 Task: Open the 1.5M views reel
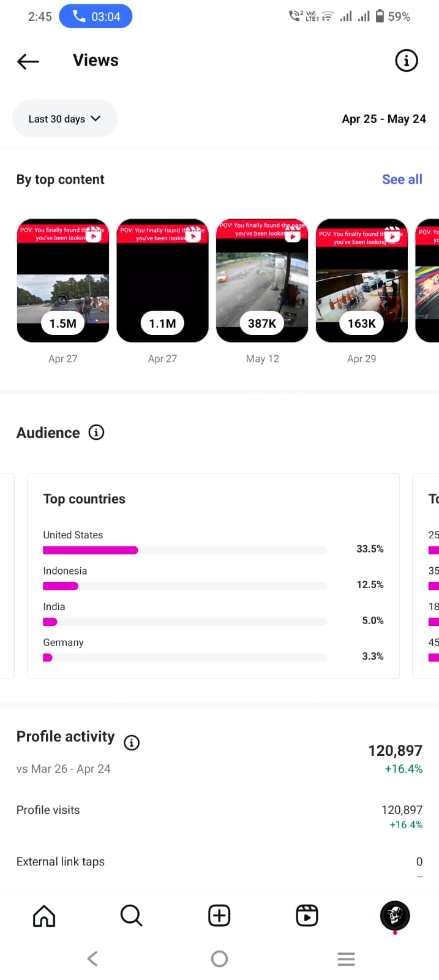click(63, 281)
